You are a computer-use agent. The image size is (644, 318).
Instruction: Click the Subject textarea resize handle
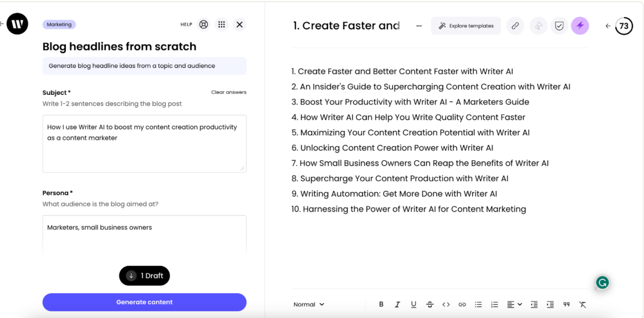[x=242, y=168]
